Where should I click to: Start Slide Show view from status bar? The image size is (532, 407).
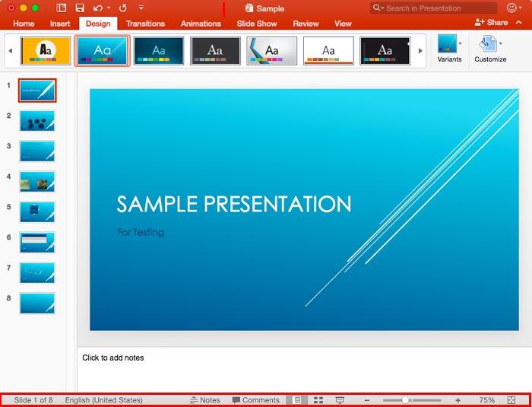point(340,400)
